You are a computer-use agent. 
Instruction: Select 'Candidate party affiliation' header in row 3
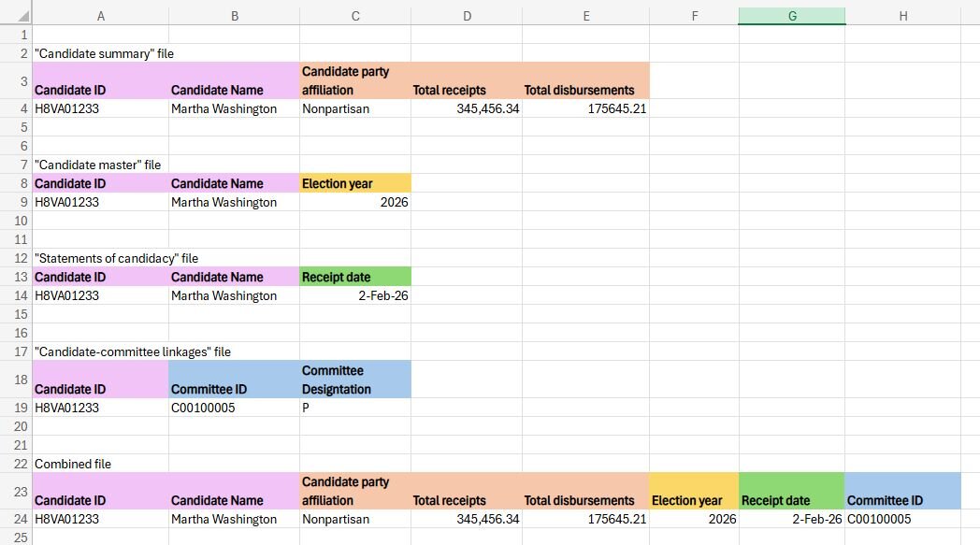tap(355, 80)
